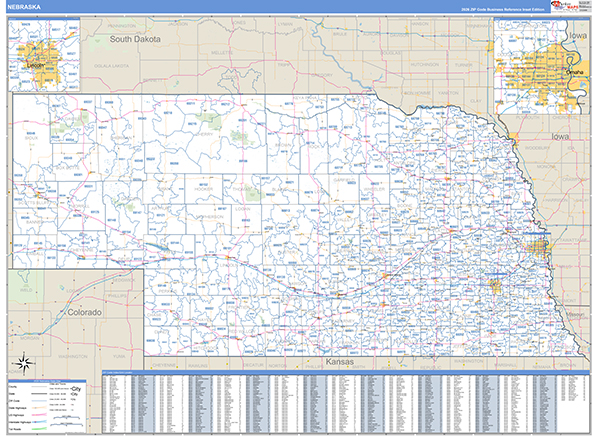Click the NORTON county label
Image resolution: width=600 pixels, height=436 pixels.
(277, 366)
